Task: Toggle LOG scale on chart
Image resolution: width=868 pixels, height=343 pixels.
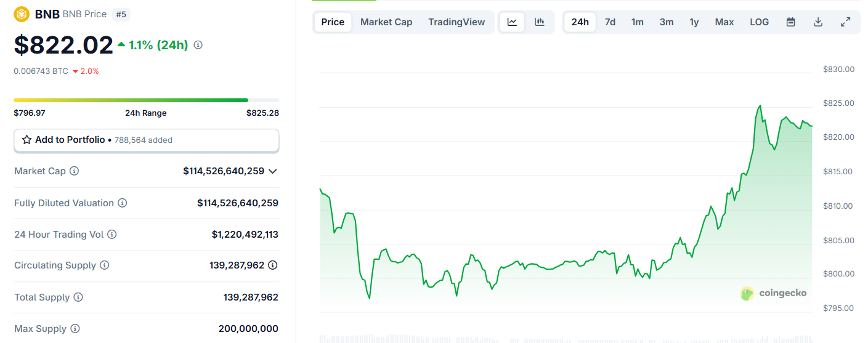Action: click(x=760, y=22)
